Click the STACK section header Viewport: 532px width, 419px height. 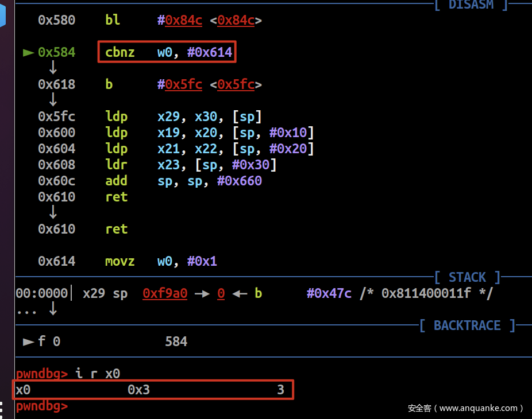(x=467, y=277)
